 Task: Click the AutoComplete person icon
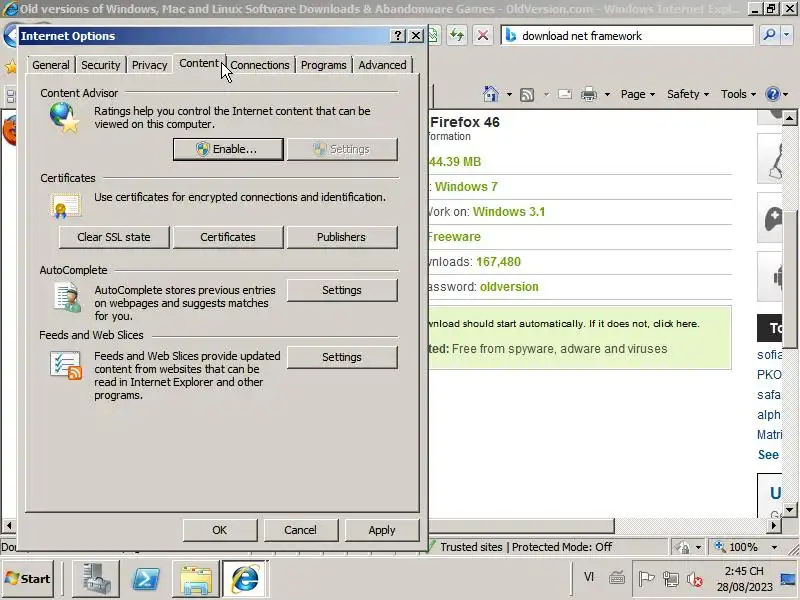67,297
